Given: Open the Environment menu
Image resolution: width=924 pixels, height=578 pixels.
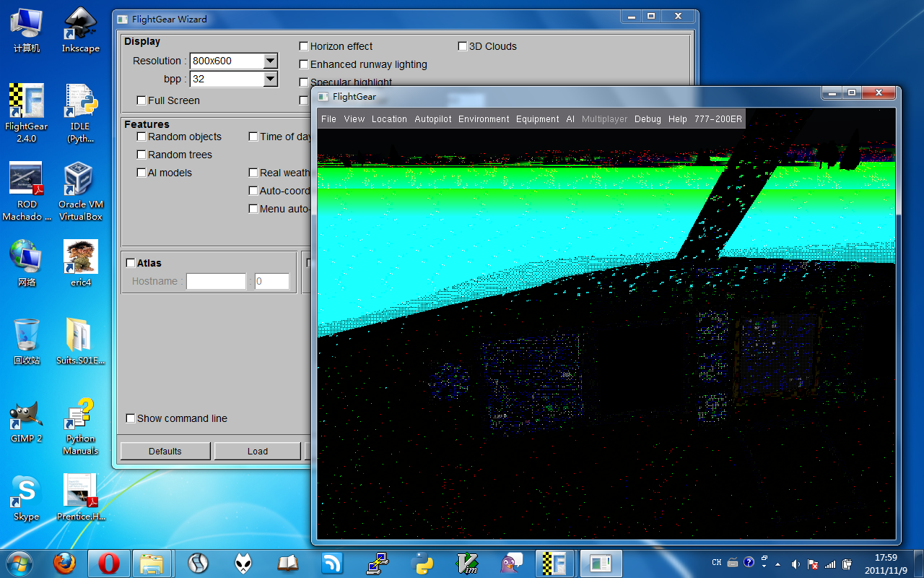Looking at the screenshot, I should coord(484,119).
